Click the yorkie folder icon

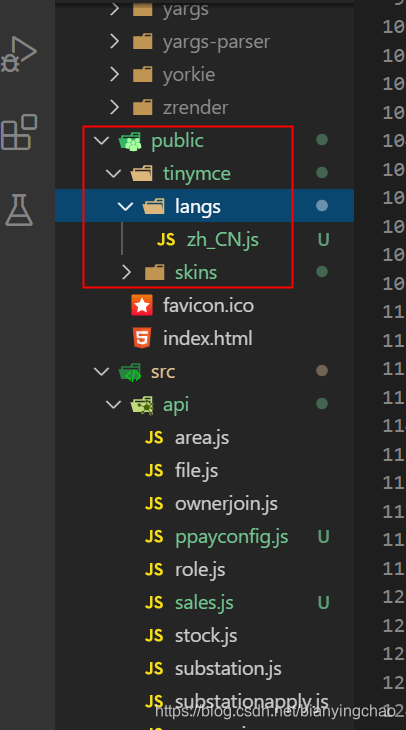(142, 74)
